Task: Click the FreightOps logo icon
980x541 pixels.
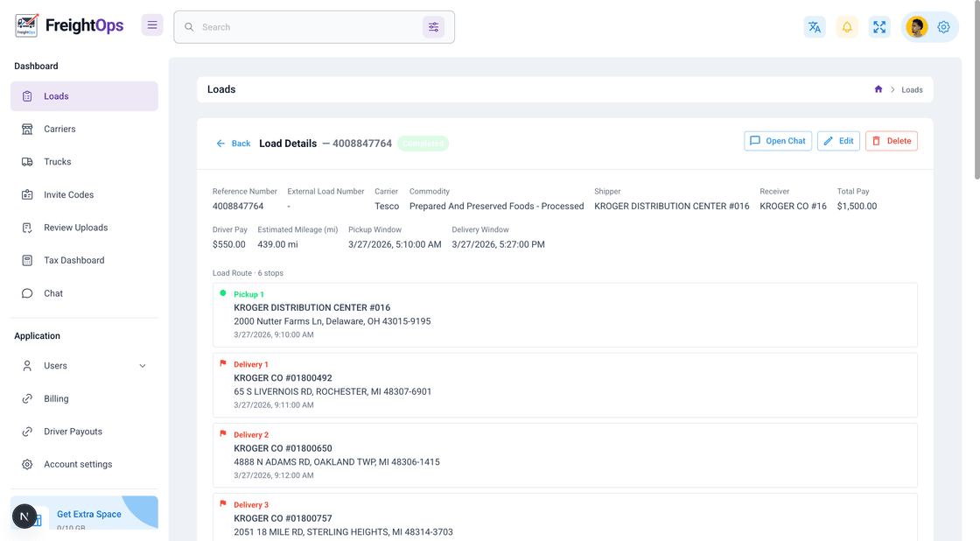Action: (x=26, y=25)
